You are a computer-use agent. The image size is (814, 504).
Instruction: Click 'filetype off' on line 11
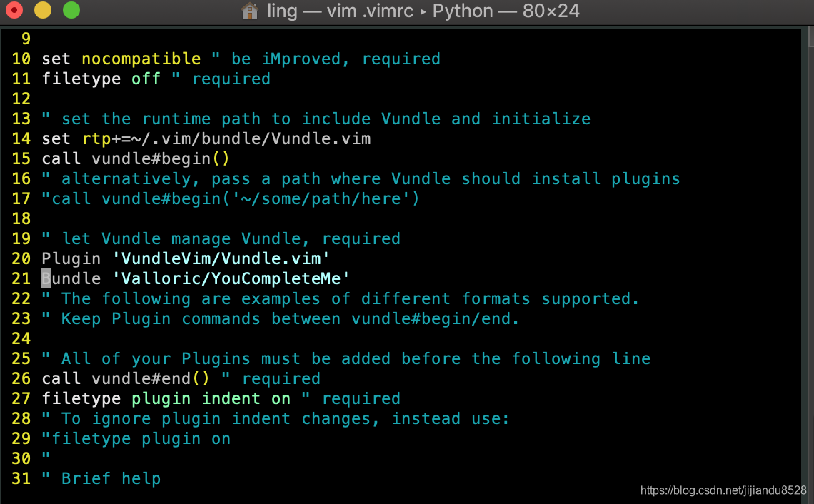(101, 79)
